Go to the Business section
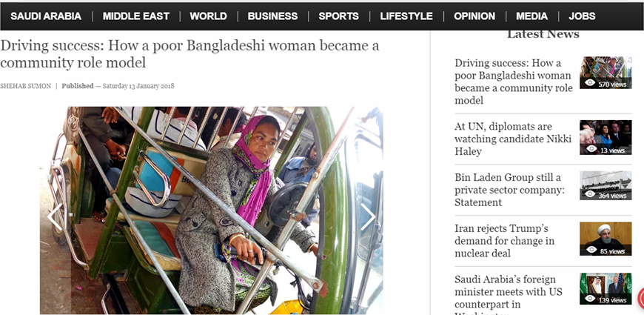 [x=272, y=16]
